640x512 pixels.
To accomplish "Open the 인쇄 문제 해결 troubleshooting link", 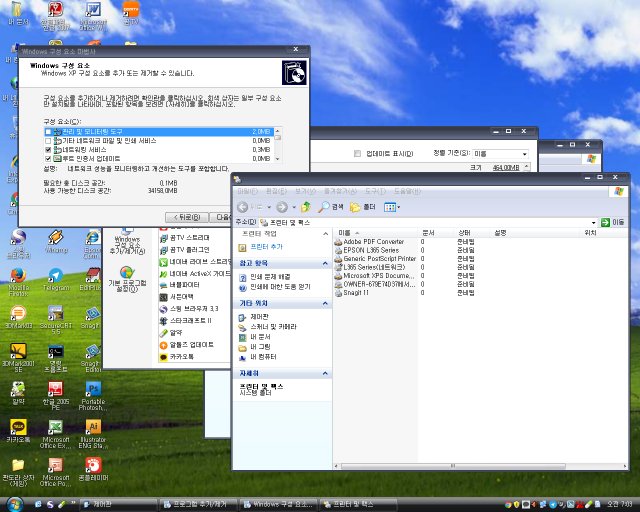I will [270, 277].
